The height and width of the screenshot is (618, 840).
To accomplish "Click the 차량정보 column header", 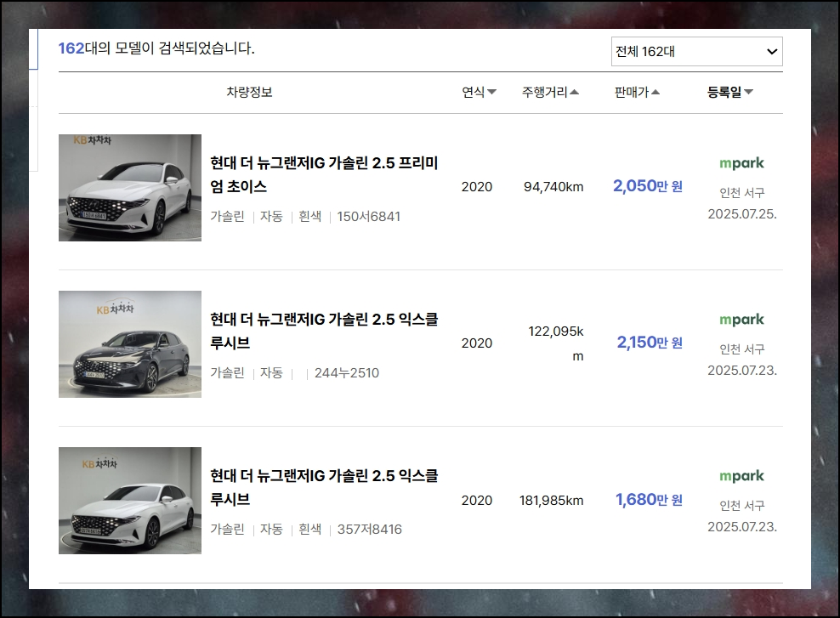I will (249, 92).
